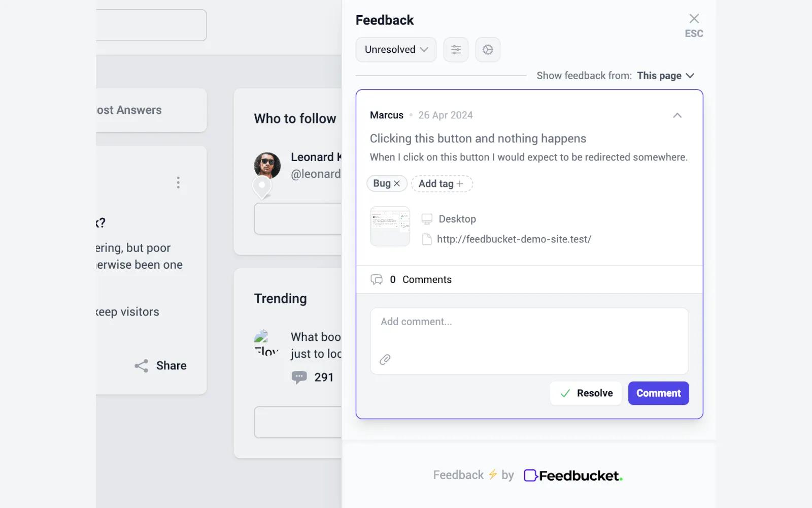Collapse Marcus's feedback card
This screenshot has width=812, height=508.
coord(677,115)
